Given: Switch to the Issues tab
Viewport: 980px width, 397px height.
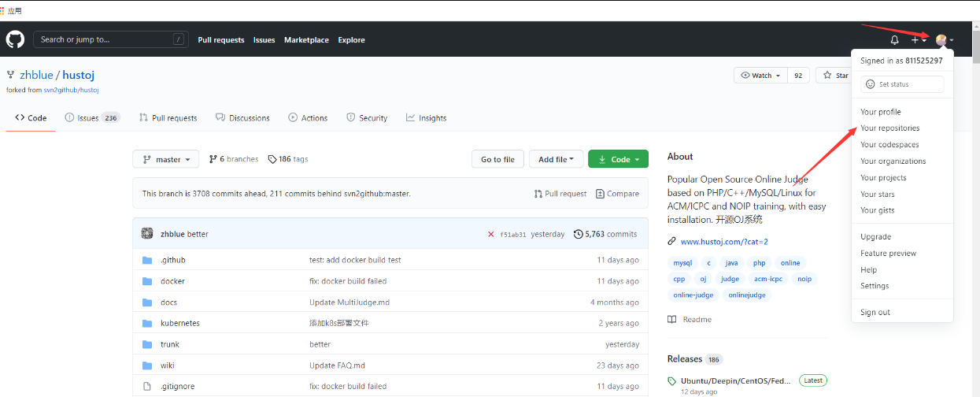Looking at the screenshot, I should coord(91,118).
